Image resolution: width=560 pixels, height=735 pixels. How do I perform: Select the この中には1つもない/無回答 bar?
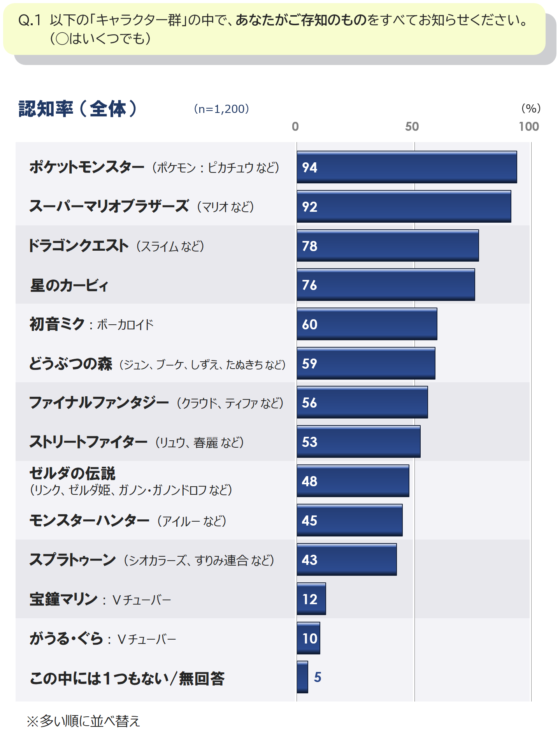point(302,677)
